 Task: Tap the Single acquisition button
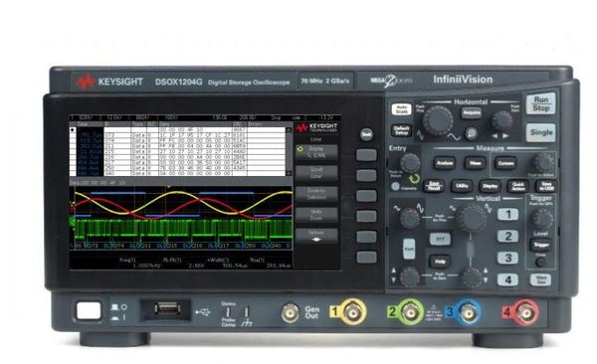pyautogui.click(x=540, y=132)
